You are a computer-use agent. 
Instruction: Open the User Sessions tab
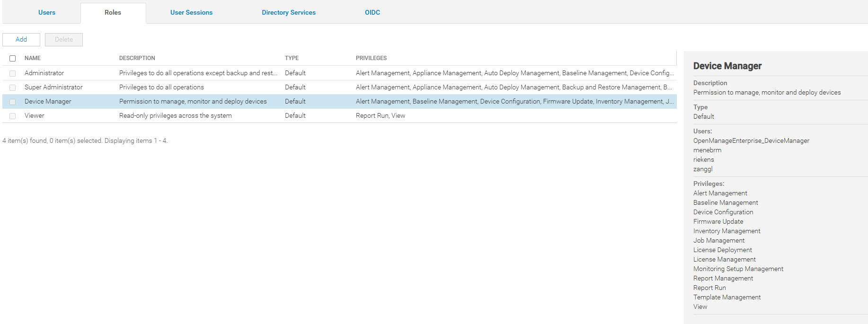pyautogui.click(x=191, y=12)
